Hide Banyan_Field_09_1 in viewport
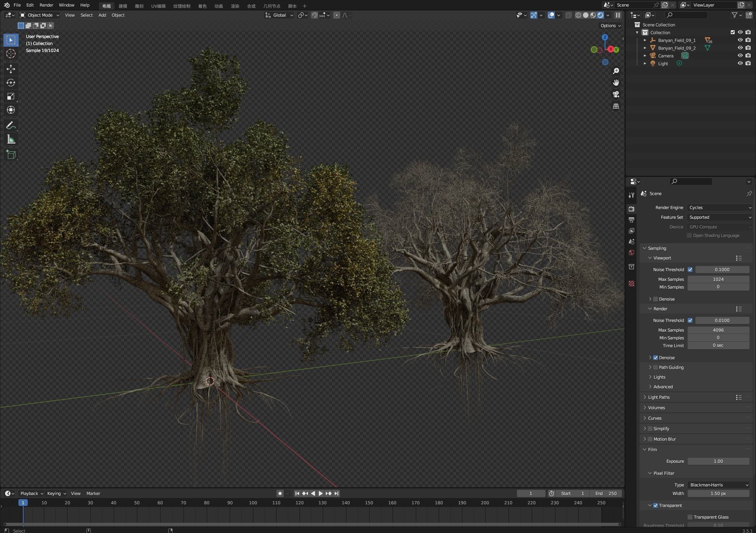756x533 pixels. 740,40
